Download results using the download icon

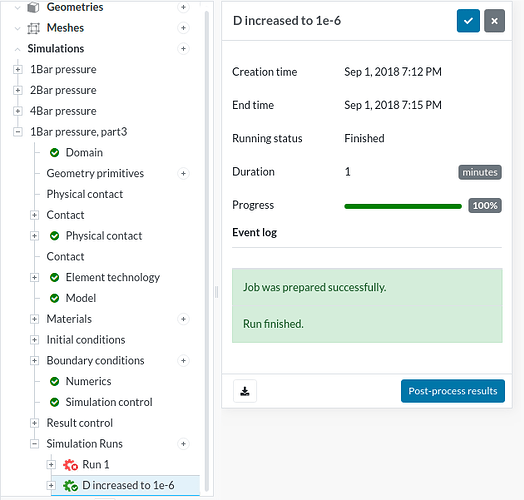point(245,391)
